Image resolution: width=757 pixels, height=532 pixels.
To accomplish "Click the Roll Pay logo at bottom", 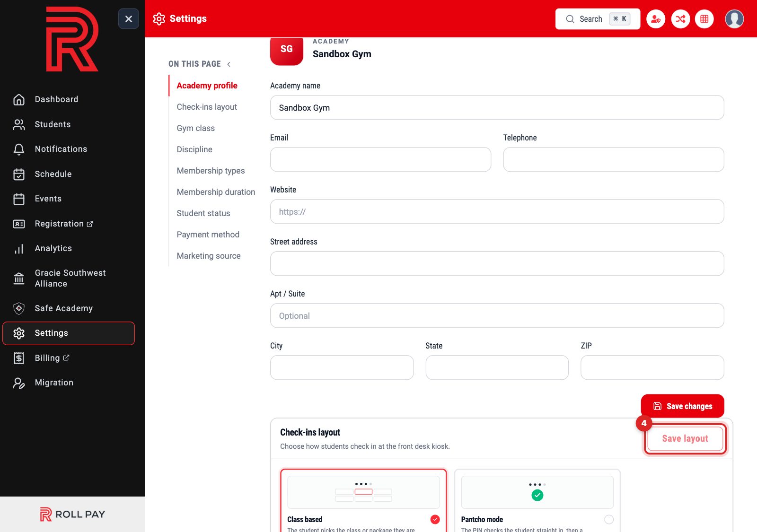I will pos(72,514).
